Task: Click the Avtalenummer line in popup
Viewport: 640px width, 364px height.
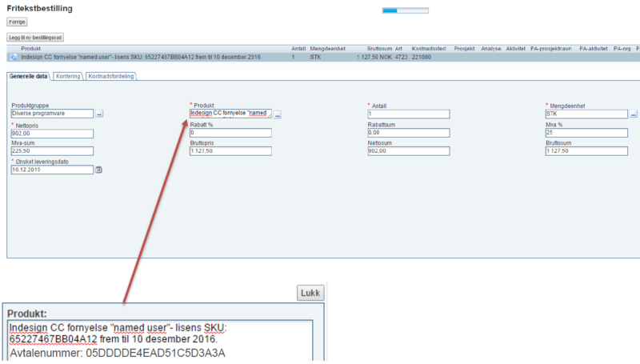Action: 118,353
